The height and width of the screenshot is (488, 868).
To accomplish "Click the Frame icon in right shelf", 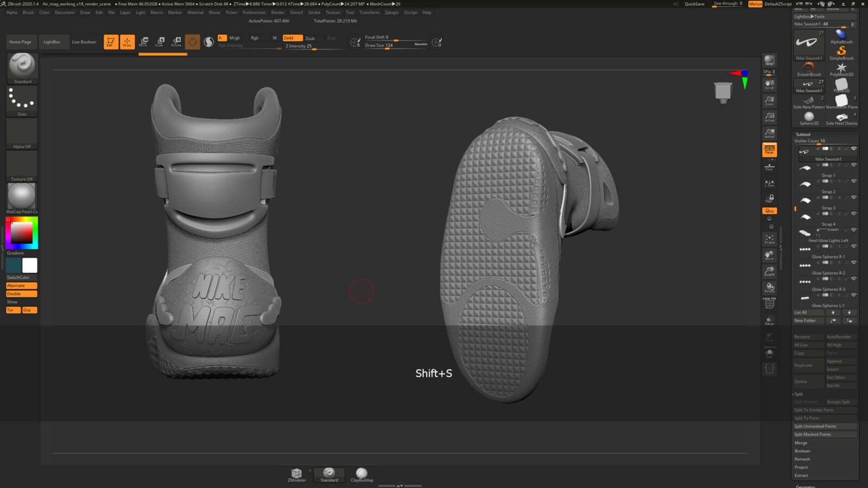I will (x=769, y=239).
